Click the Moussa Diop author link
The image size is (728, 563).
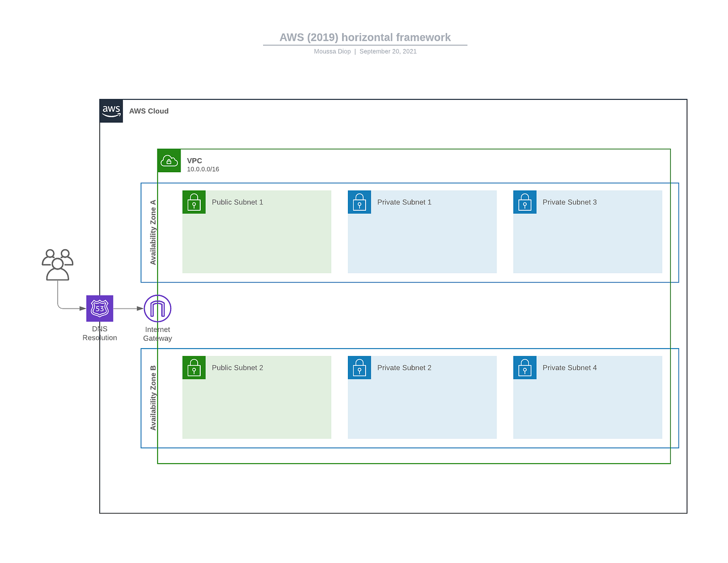click(332, 51)
